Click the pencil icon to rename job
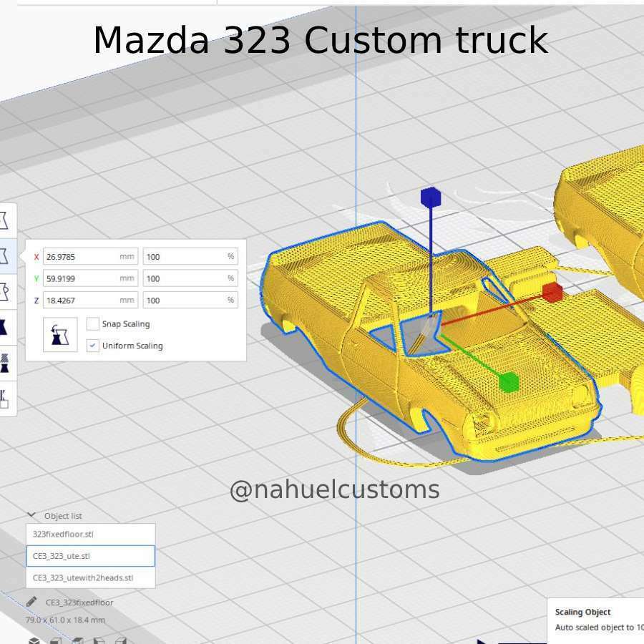The height and width of the screenshot is (644, 644). [x=31, y=602]
